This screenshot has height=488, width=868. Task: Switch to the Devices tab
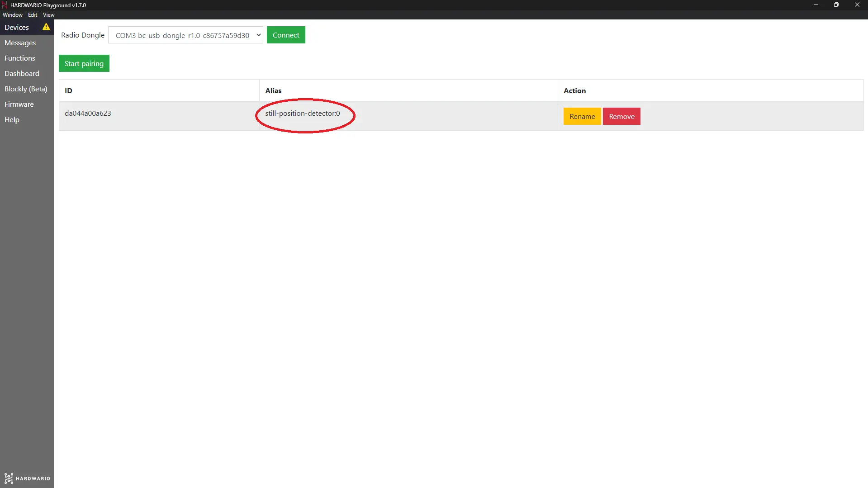tap(27, 27)
